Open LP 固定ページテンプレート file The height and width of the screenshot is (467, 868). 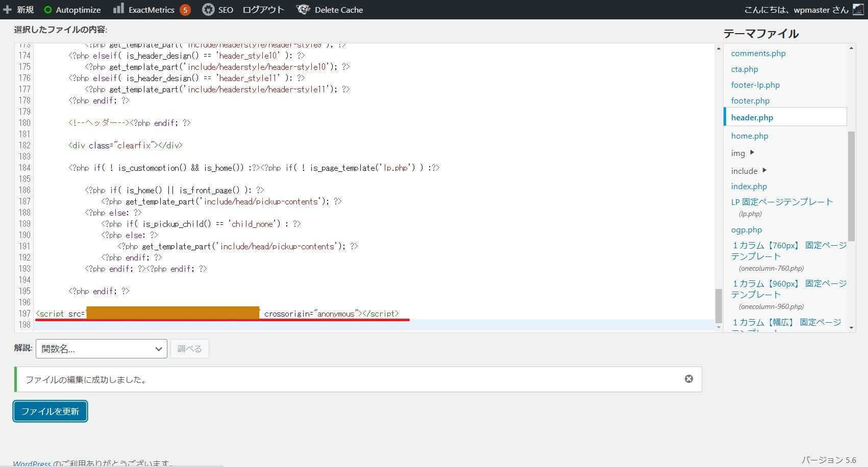point(782,202)
